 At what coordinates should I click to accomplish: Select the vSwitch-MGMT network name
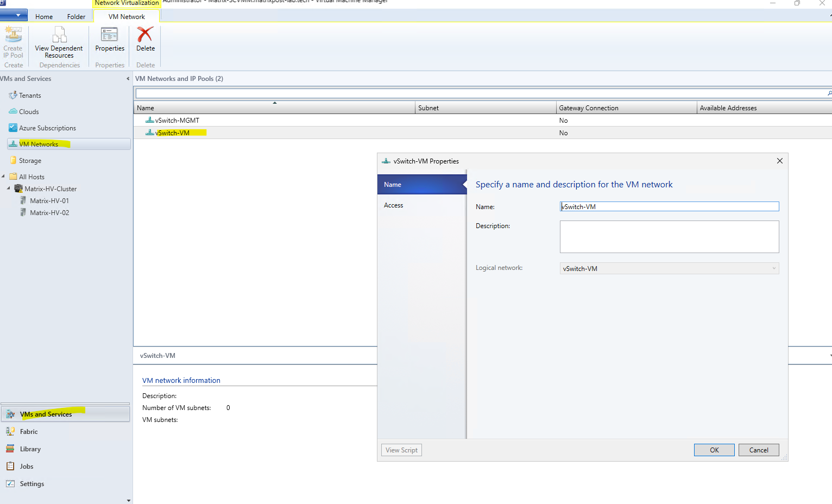[177, 121]
